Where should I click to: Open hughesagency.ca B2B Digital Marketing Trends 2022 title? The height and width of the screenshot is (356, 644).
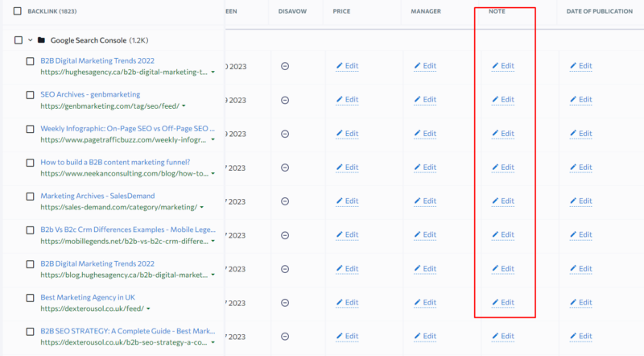pos(97,61)
